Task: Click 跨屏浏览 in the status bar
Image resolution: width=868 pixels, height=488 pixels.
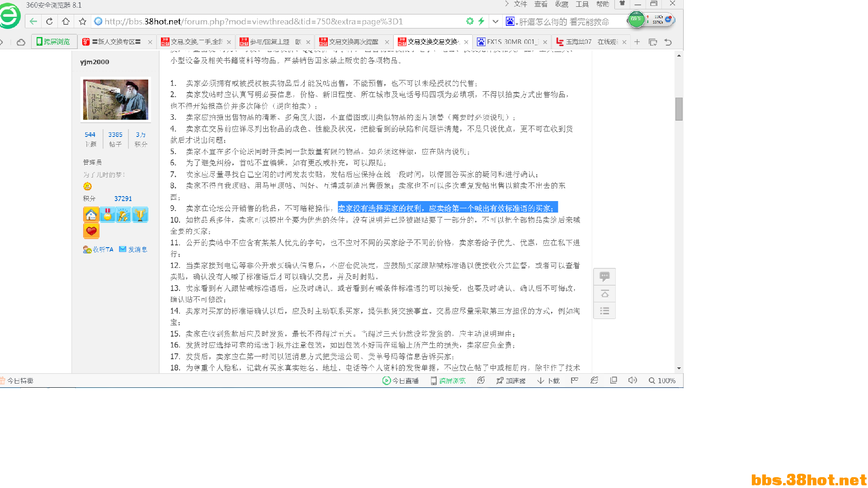Action: (448, 381)
